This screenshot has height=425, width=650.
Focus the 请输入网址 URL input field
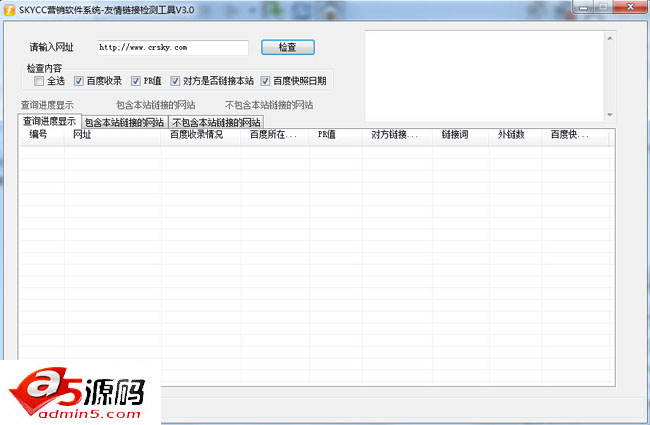(173, 48)
